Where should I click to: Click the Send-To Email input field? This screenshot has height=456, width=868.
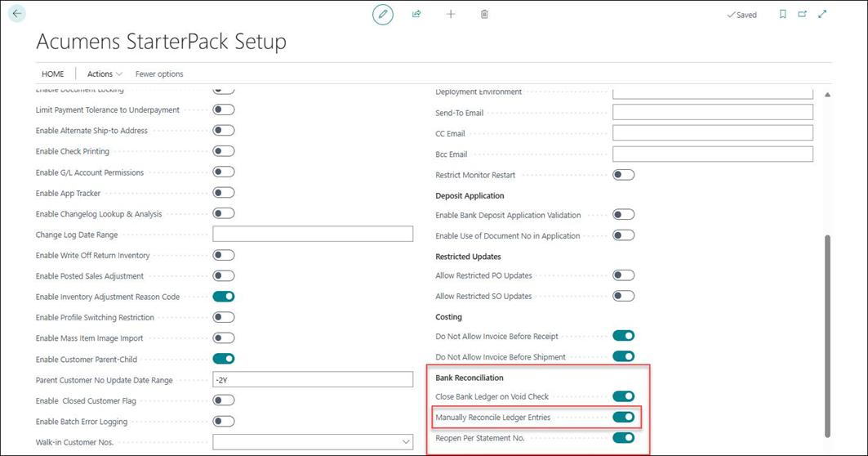click(x=713, y=113)
